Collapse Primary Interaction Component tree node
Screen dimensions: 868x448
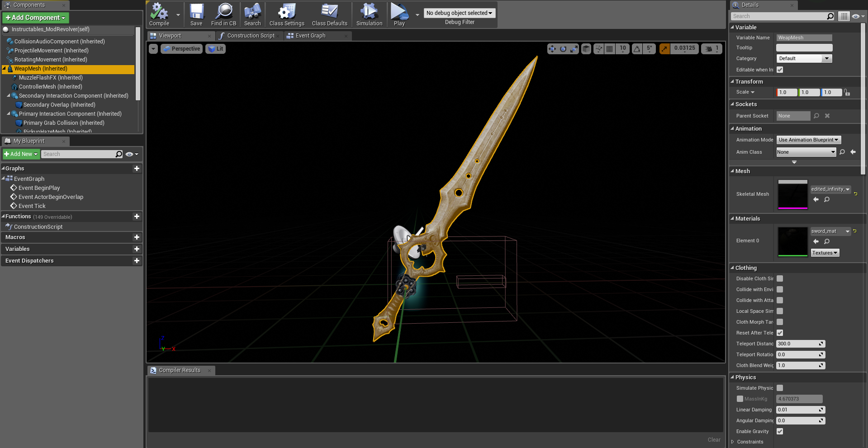[x=9, y=113]
